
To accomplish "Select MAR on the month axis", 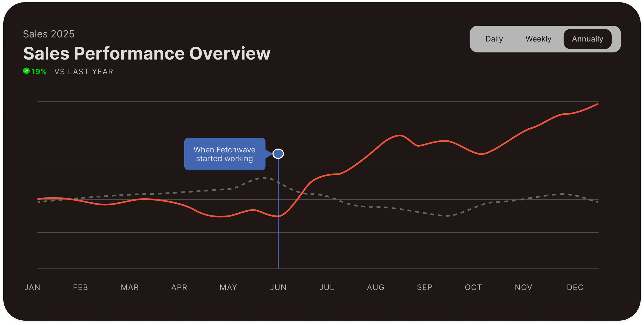I will (130, 287).
